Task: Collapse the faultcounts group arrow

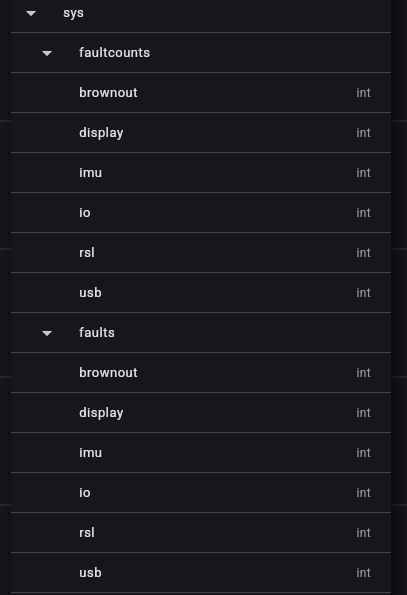Action: coord(47,53)
